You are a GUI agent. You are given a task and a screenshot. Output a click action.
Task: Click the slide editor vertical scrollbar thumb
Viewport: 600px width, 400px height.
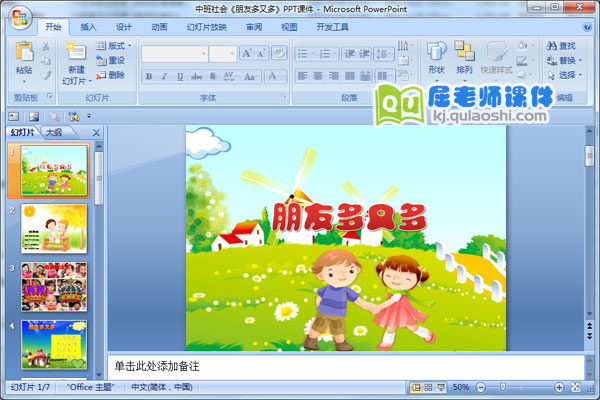(x=589, y=156)
